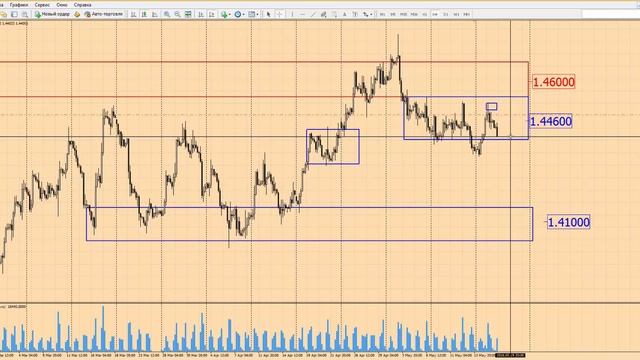Open the indicators list icon

[x=224, y=14]
